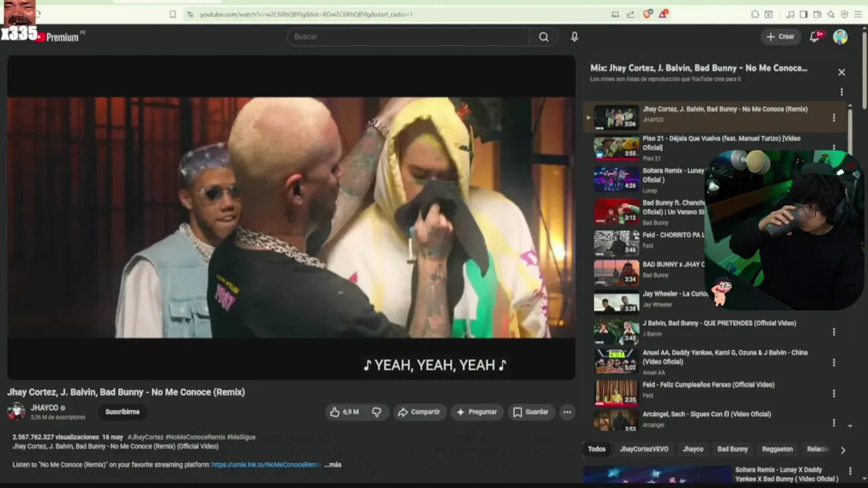Open options for Feid Feliz Cumpleaños Ferxxo item
The height and width of the screenshot is (488, 868).
pos(833,393)
